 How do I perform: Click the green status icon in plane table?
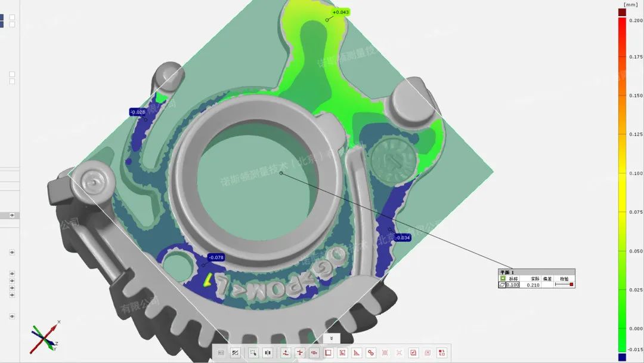pyautogui.click(x=502, y=278)
